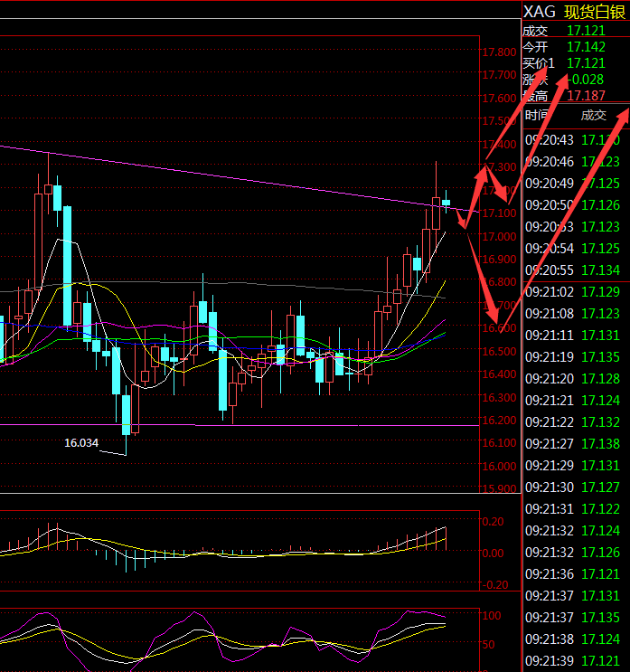Select the 09:21:20 timestamp
Screen dimensions: 630x672
(550, 379)
